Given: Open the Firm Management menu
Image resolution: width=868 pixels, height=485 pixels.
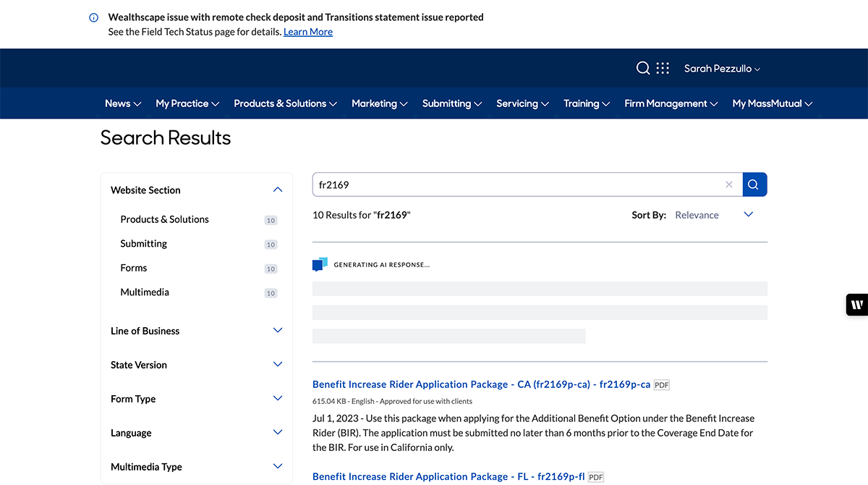Looking at the screenshot, I should click(x=671, y=104).
